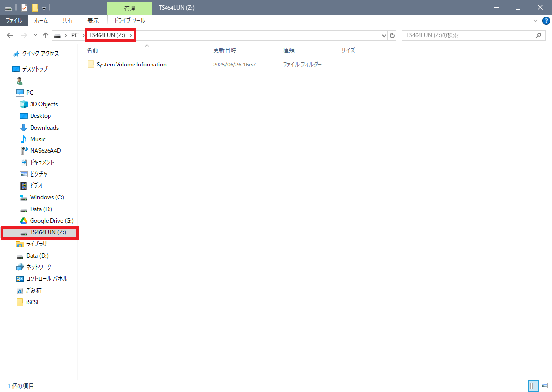552x392 pixels.
Task: Click the search magnifier icon
Action: tap(538, 35)
